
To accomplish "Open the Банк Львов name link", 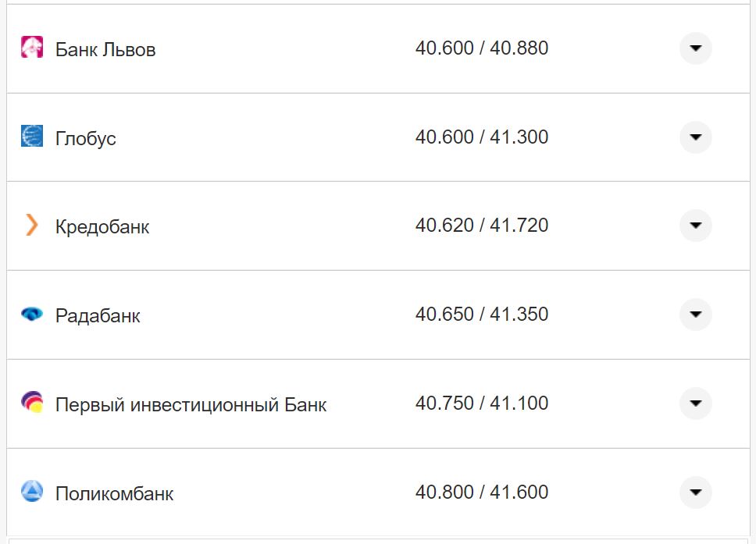I will pyautogui.click(x=105, y=49).
